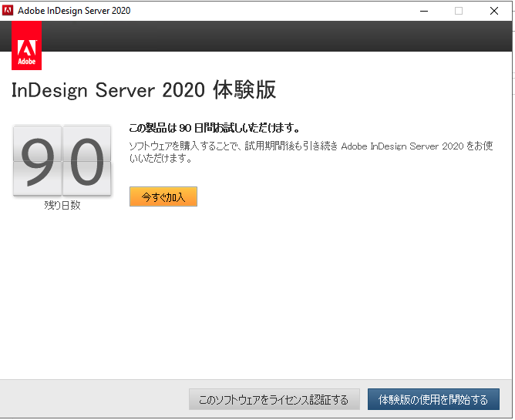Click the 残り日数 label

coord(62,205)
